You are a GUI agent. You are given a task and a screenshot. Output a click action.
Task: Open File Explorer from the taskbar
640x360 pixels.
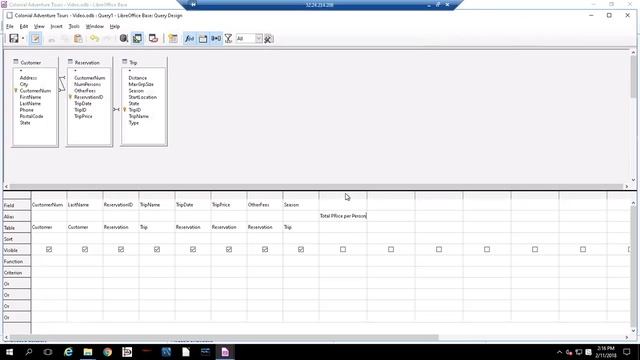(88, 352)
